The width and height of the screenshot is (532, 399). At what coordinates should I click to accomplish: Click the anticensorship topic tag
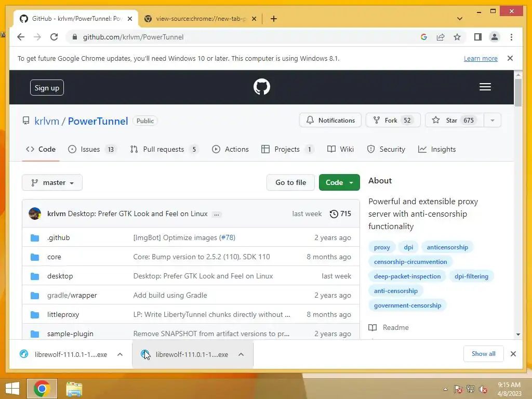[x=447, y=247]
